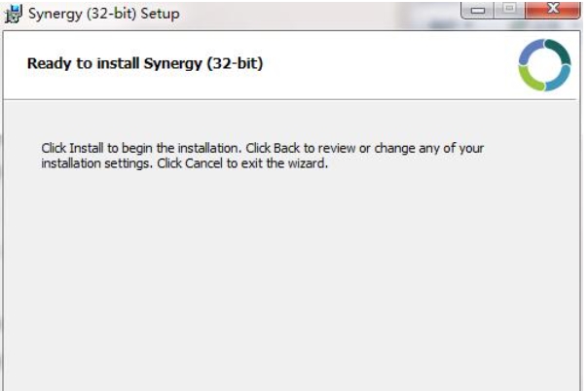The height and width of the screenshot is (391, 588).
Task: Click the Synergy ring logo
Action: [x=544, y=65]
